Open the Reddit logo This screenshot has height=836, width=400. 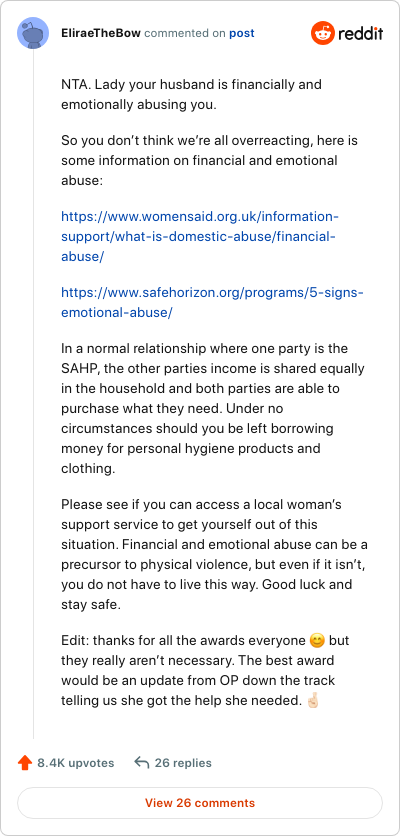pos(347,33)
